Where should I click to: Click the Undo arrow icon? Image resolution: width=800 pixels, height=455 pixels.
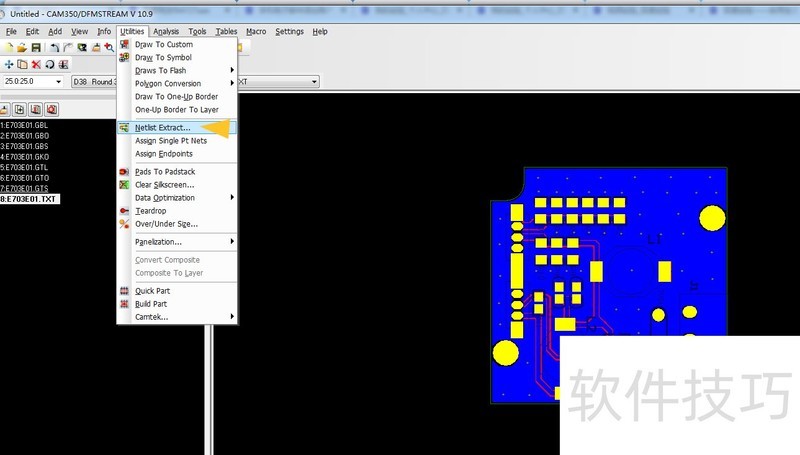point(54,47)
